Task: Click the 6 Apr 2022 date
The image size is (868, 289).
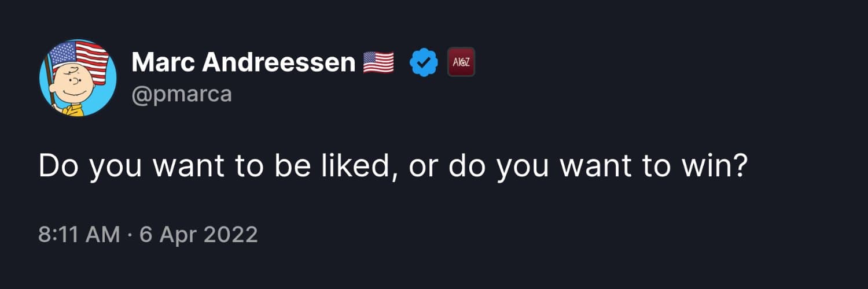Action: tap(198, 235)
